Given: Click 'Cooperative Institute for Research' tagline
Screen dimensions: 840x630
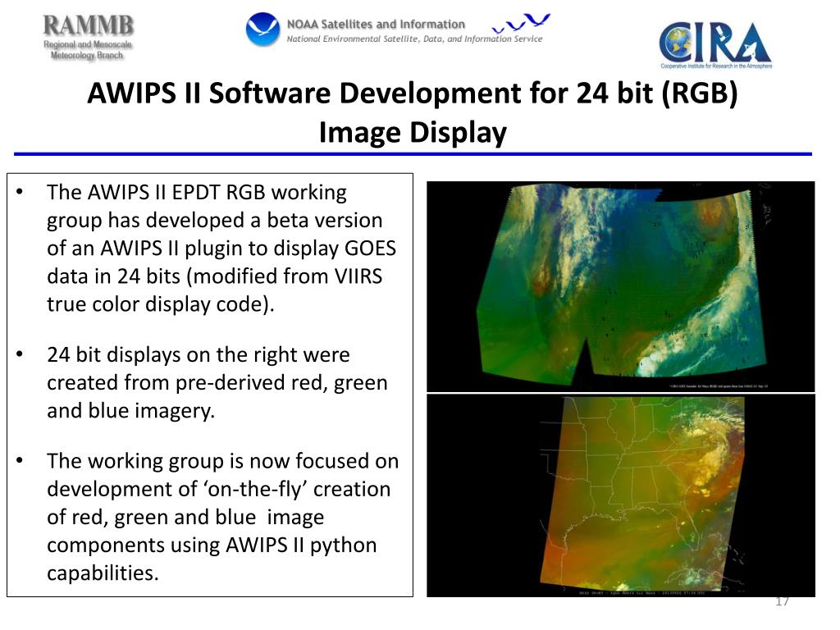Looking at the screenshot, I should [x=715, y=65].
